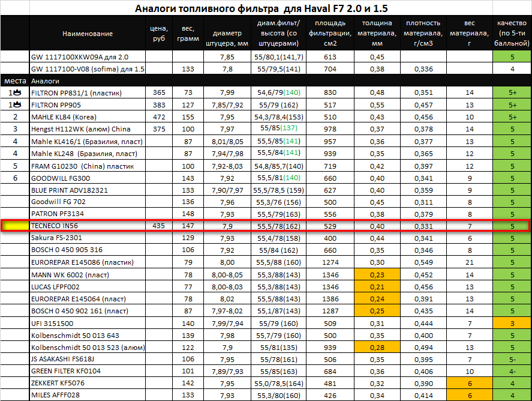The height and width of the screenshot is (401, 532).
Task: Select the 'FILTRON PP831/1 (пластик)' name cell
Action: click(x=88, y=92)
